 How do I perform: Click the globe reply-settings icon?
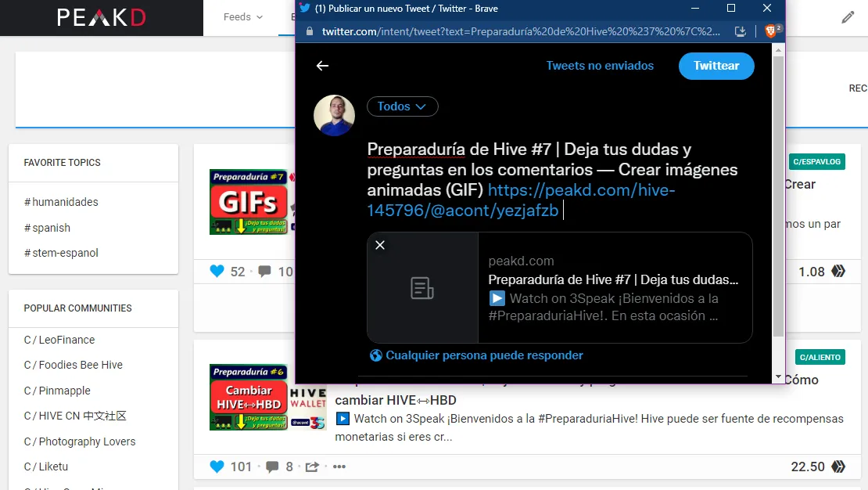click(x=376, y=355)
